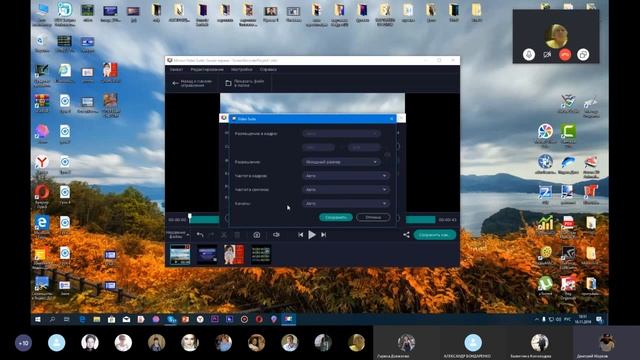
Task: Click the speaker volume icon in player
Action: [276, 235]
